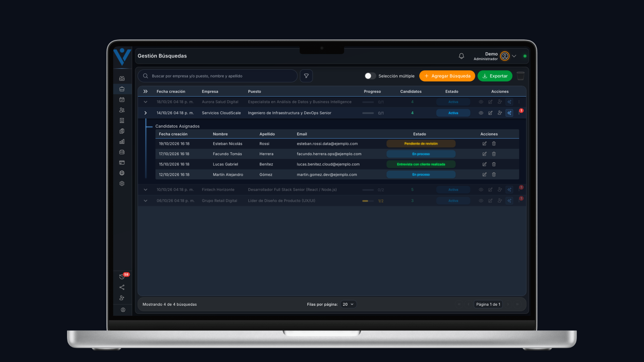
Task: Expand the Aurora Salud Digital row
Action: 146,102
